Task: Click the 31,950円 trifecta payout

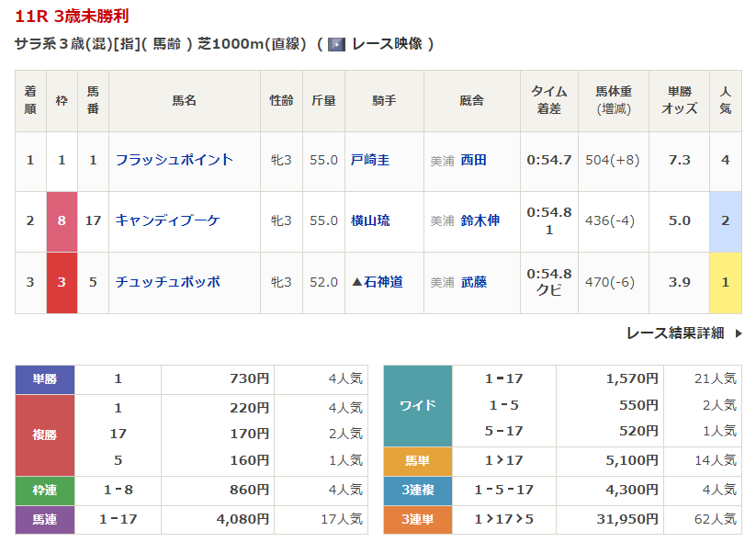Action: (626, 519)
